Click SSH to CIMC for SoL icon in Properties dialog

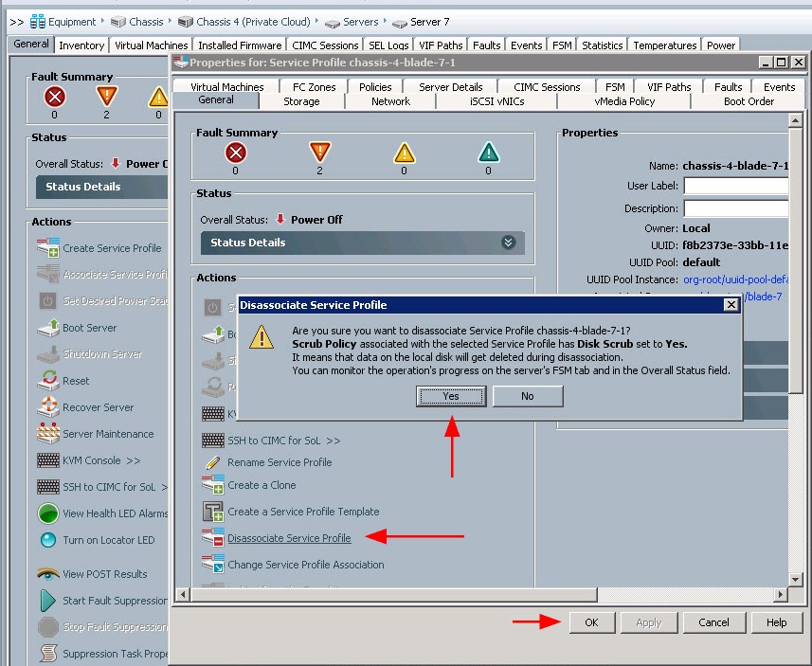click(213, 441)
